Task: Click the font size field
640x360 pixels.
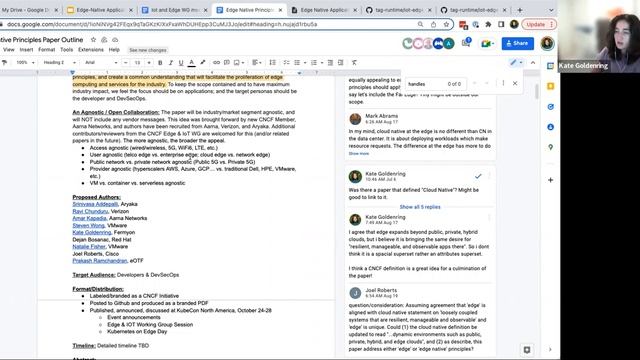Action: 138,62
